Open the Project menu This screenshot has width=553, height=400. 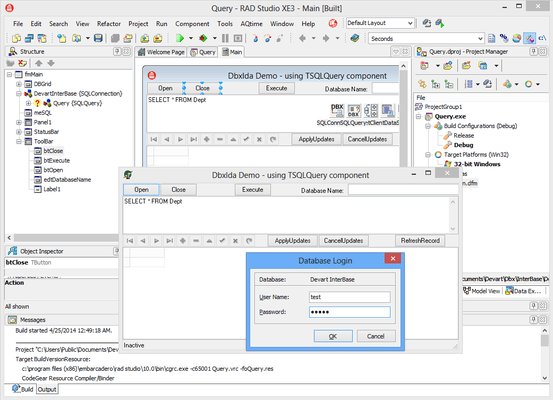(x=138, y=24)
